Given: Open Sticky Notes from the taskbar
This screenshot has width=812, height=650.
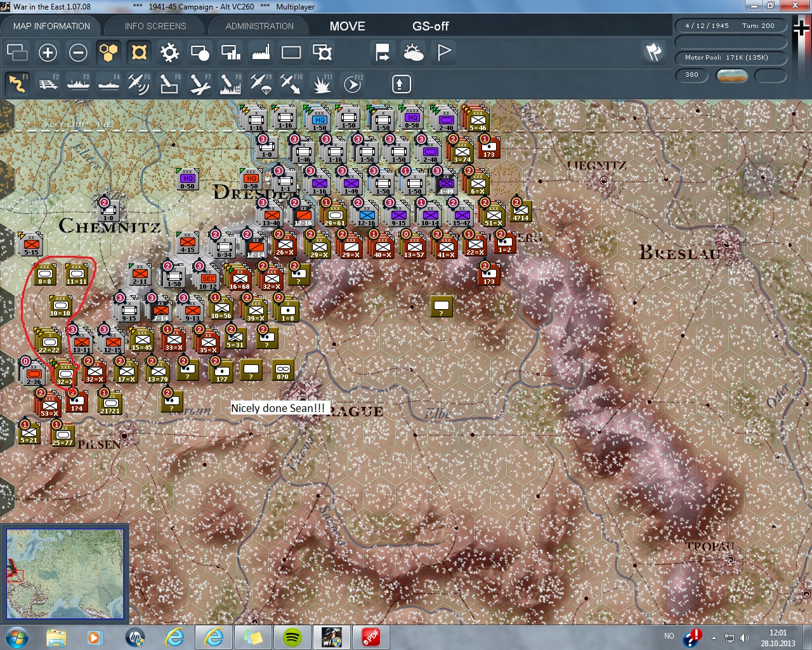Looking at the screenshot, I should [x=253, y=637].
